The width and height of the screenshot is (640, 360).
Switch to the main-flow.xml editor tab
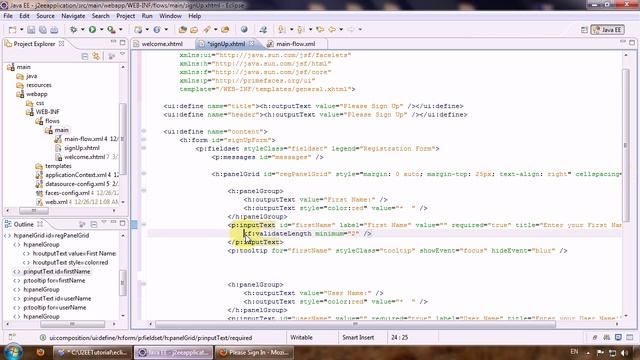(x=296, y=44)
